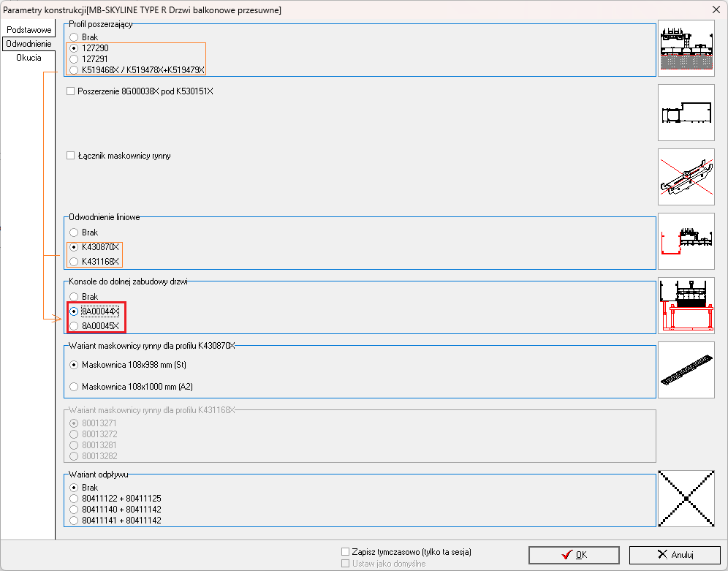Click the Profil poszerzający preview image

coord(686,48)
